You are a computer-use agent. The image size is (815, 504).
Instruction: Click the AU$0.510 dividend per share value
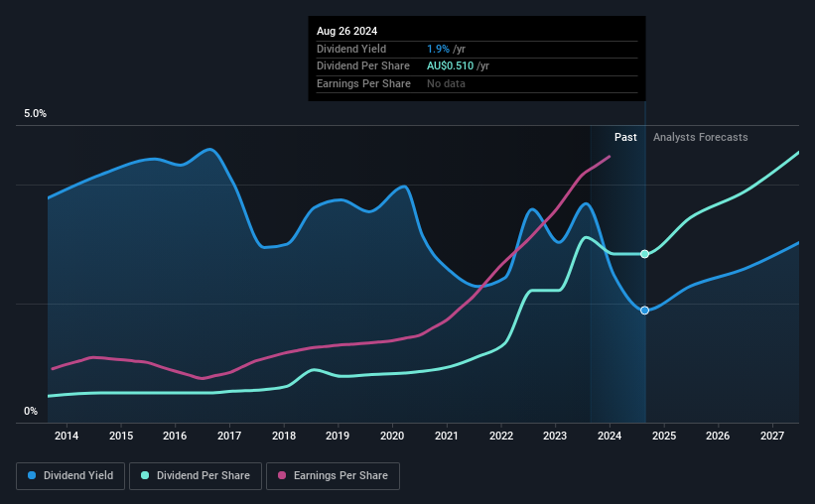pyautogui.click(x=450, y=66)
